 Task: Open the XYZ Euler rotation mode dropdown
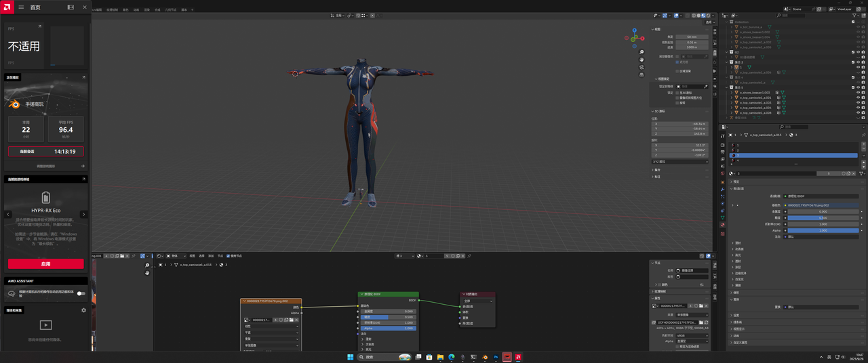pos(680,161)
